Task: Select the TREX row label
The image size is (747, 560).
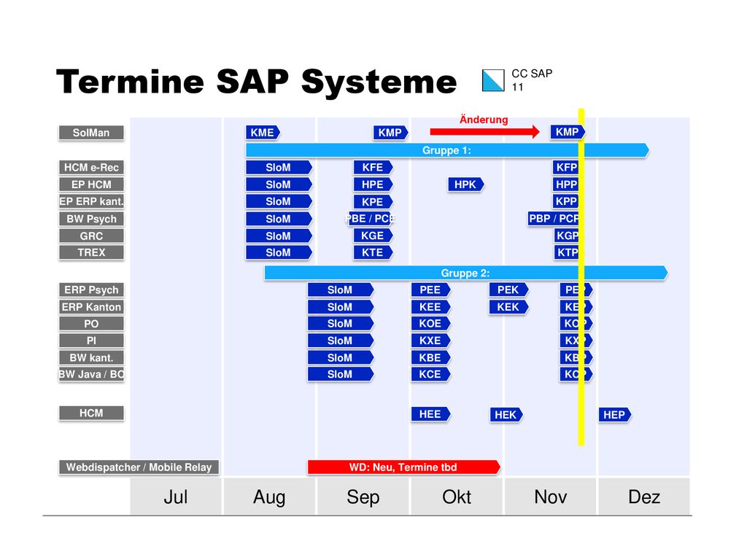Action: coord(91,253)
